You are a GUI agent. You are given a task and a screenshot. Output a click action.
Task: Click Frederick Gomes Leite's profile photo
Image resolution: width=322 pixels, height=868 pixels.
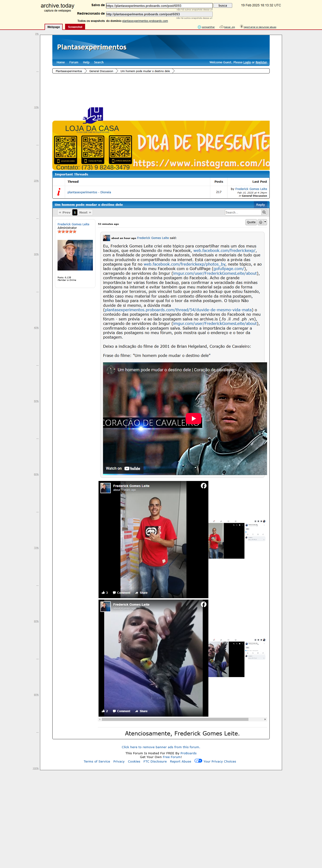(75, 255)
